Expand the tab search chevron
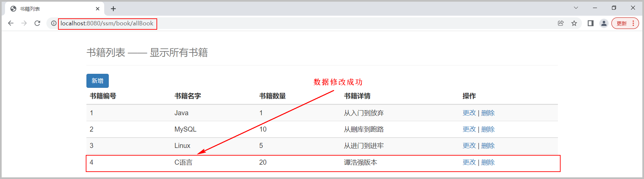This screenshot has height=179, width=644. coord(576,8)
